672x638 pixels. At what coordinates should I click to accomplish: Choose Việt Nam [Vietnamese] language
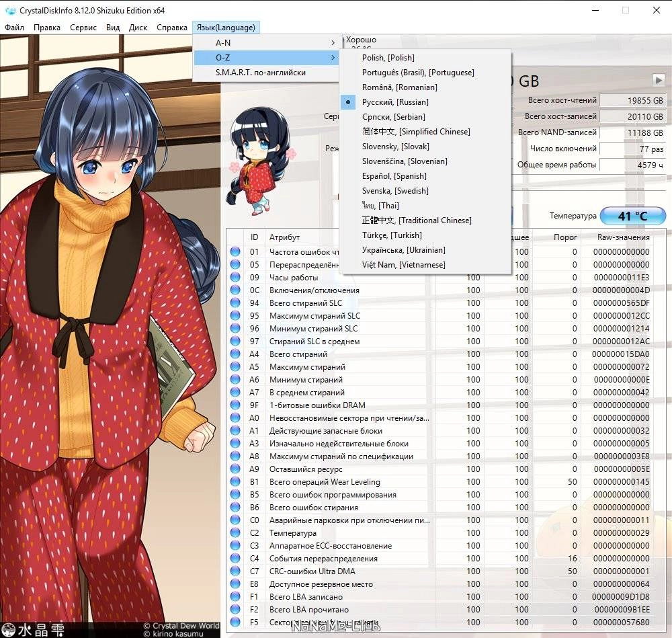click(425, 265)
